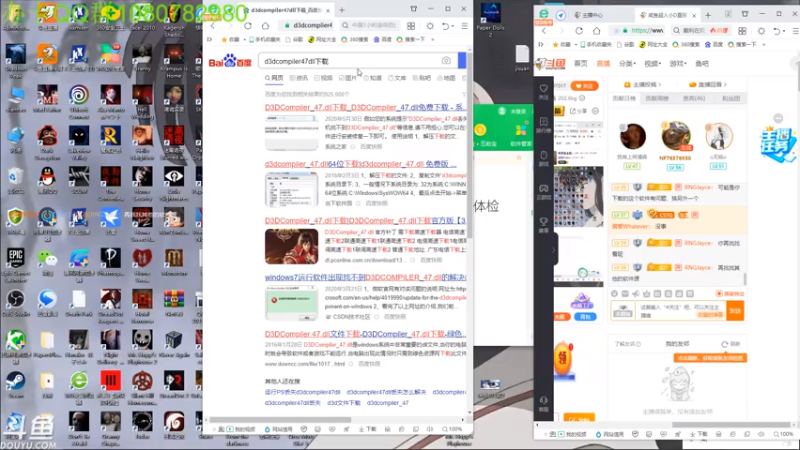
Task: Open the 贡献周榜 tab in Douyu
Action: pos(657,98)
